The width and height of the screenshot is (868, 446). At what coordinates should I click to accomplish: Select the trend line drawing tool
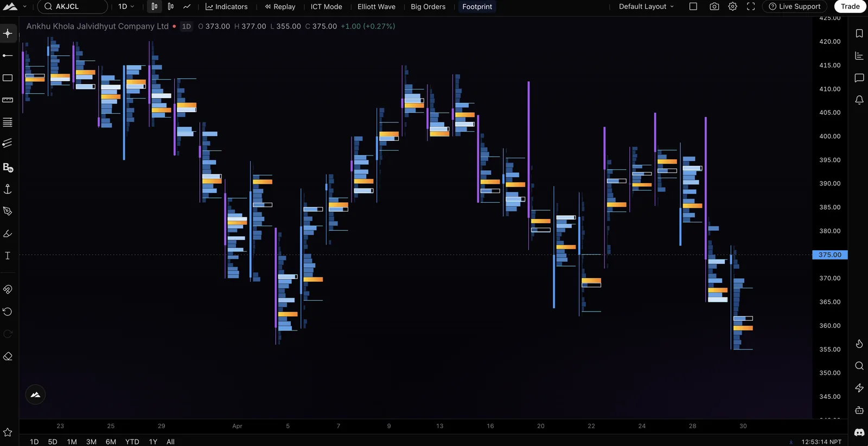[x=8, y=55]
